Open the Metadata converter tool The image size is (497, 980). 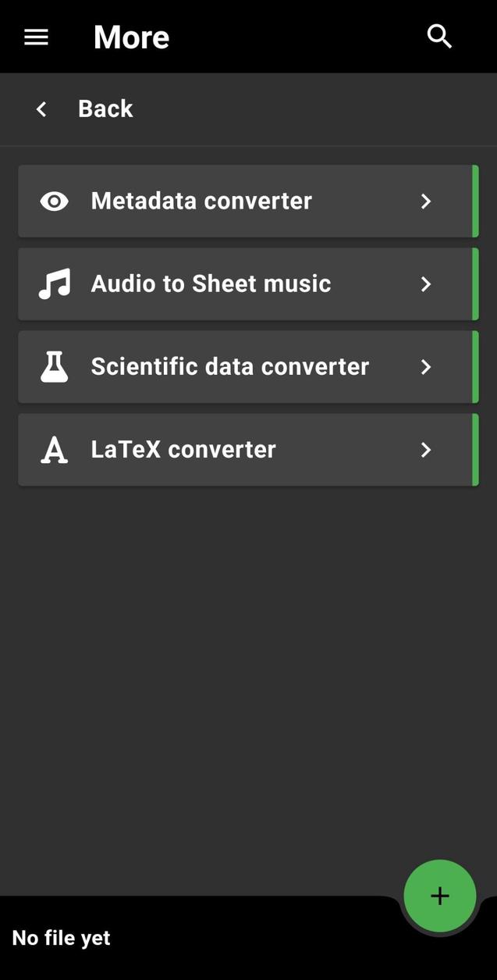(201, 200)
